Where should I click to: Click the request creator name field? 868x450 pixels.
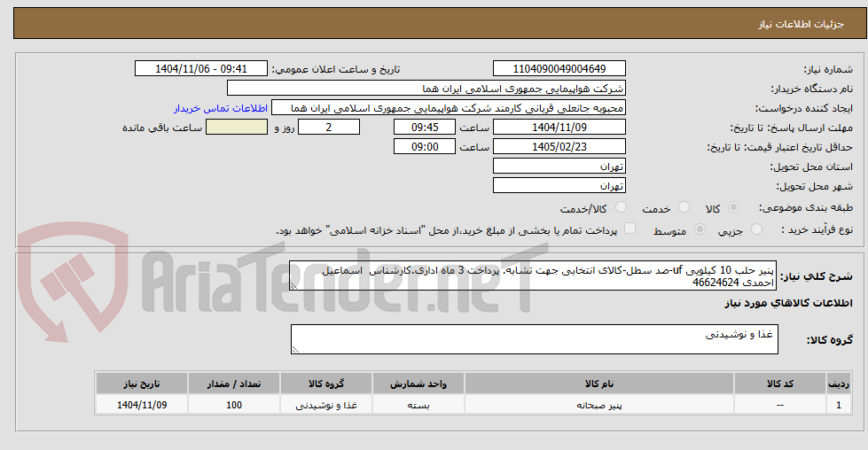(449, 108)
